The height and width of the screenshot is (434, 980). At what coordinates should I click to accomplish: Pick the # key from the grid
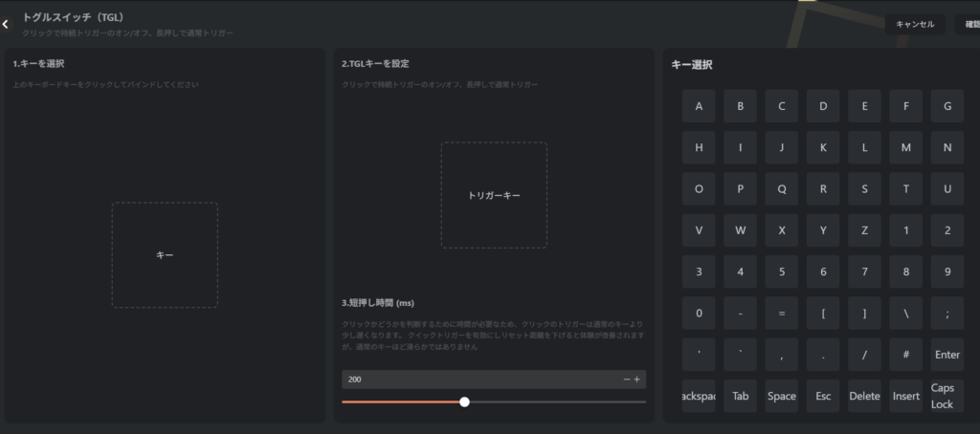(x=905, y=355)
